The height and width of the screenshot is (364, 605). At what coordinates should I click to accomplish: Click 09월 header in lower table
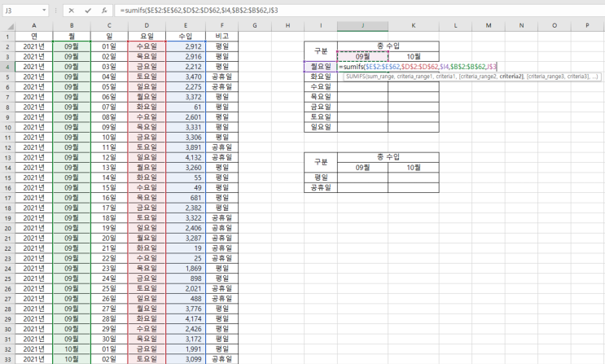coord(362,168)
